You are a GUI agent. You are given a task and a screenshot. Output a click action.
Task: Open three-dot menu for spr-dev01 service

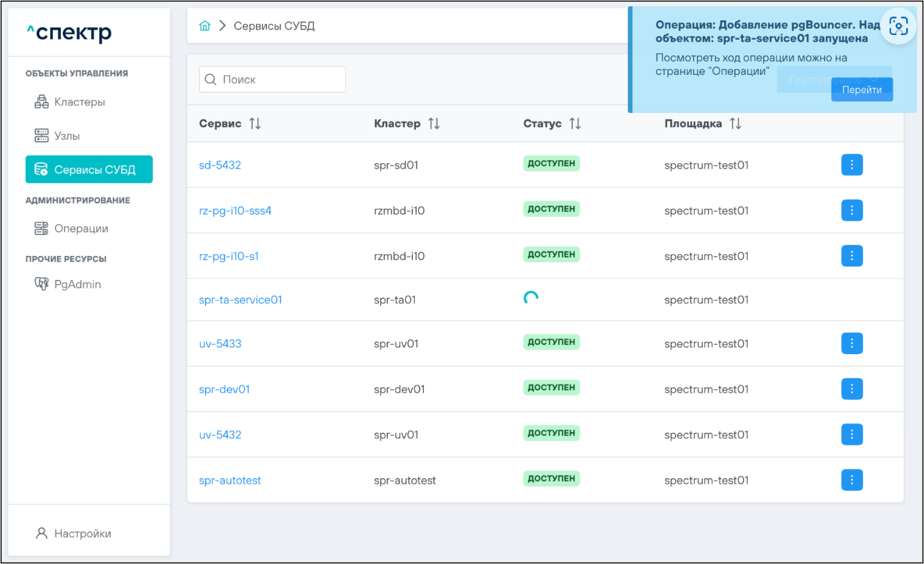pos(852,389)
